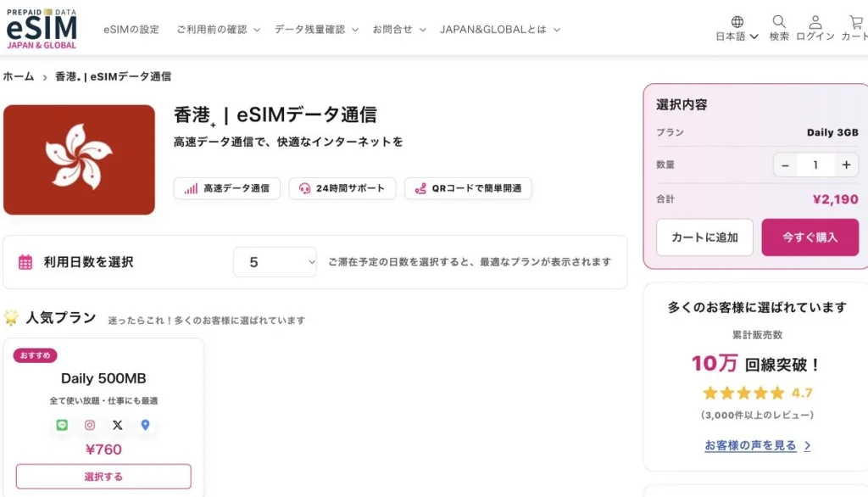Click the ¥760 price text
This screenshot has height=497, width=868.
pyautogui.click(x=103, y=450)
